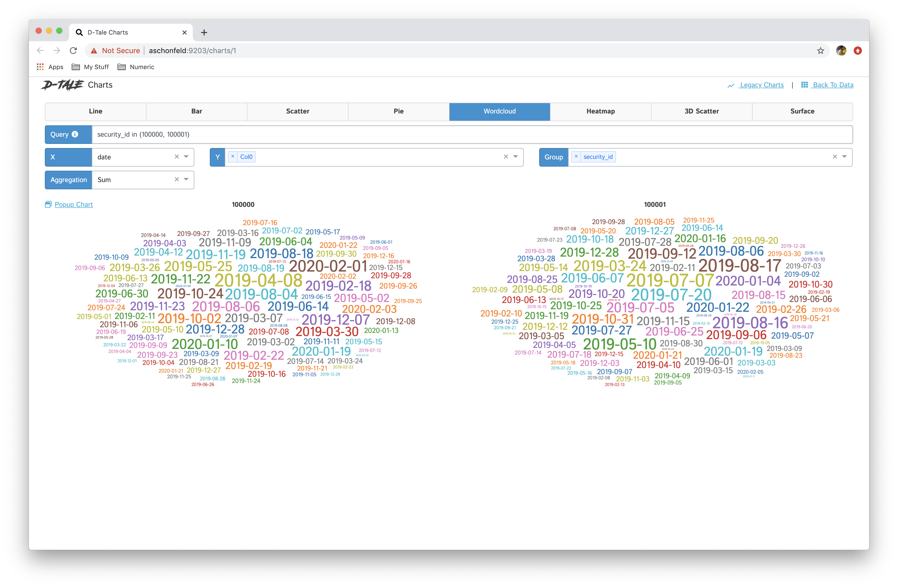Remove the security_id tag from Group
898x588 pixels.
tap(576, 157)
